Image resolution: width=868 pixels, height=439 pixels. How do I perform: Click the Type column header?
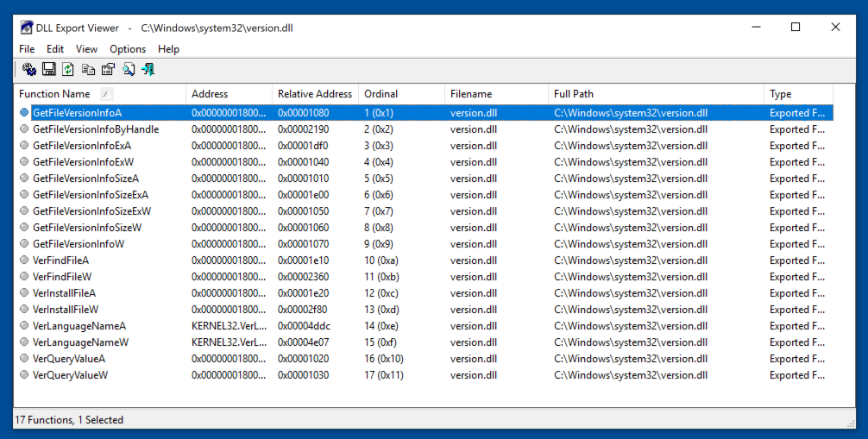coord(780,94)
